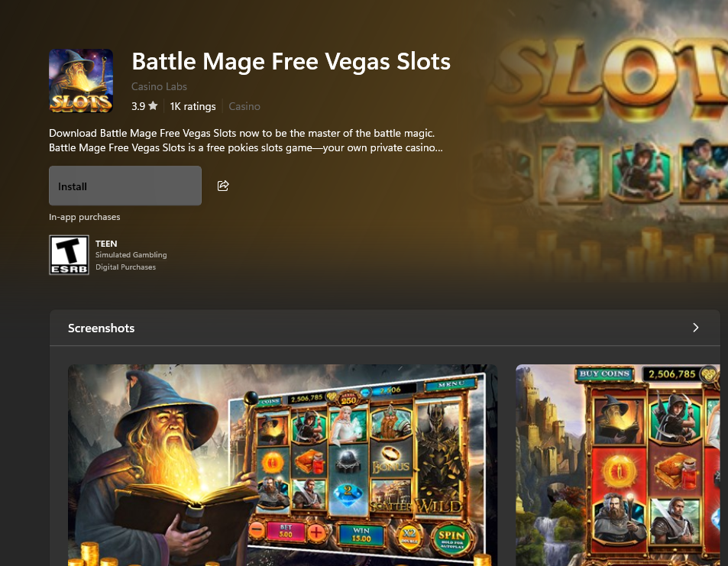Viewport: 728px width, 566px height.
Task: Click the SPIN button in the screenshot
Action: (x=451, y=538)
